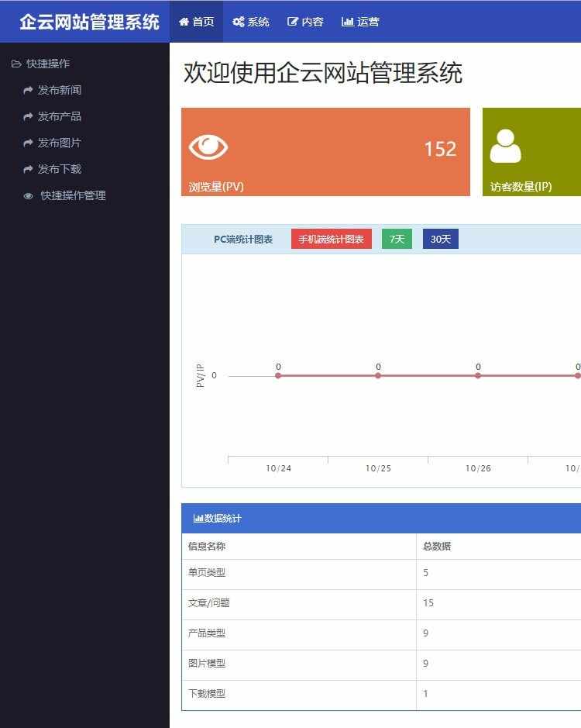
Task: Click the 企云网站管理系统 logo title
Action: click(90, 22)
